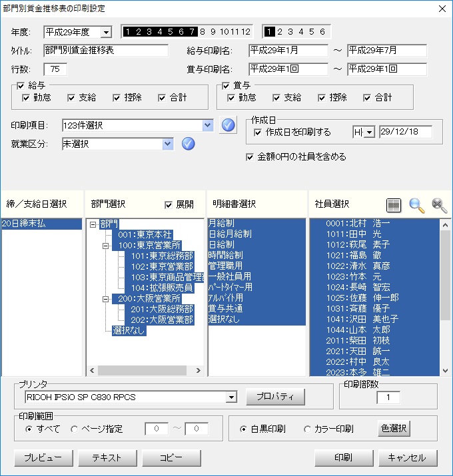This screenshot has width=453, height=476.
Task: Toggle 支給 checkbox under 賞与
Action: pyautogui.click(x=276, y=98)
